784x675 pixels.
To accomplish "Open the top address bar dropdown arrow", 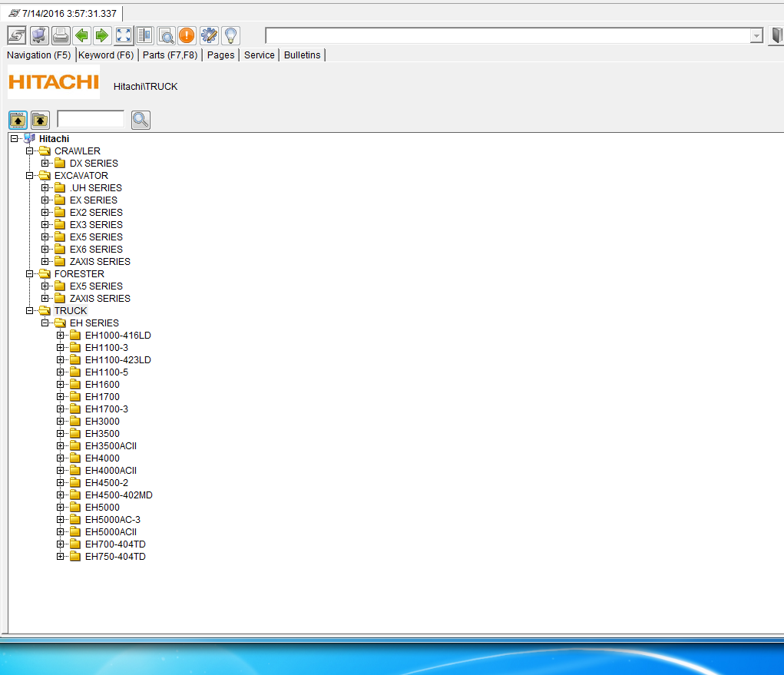I will tap(756, 36).
